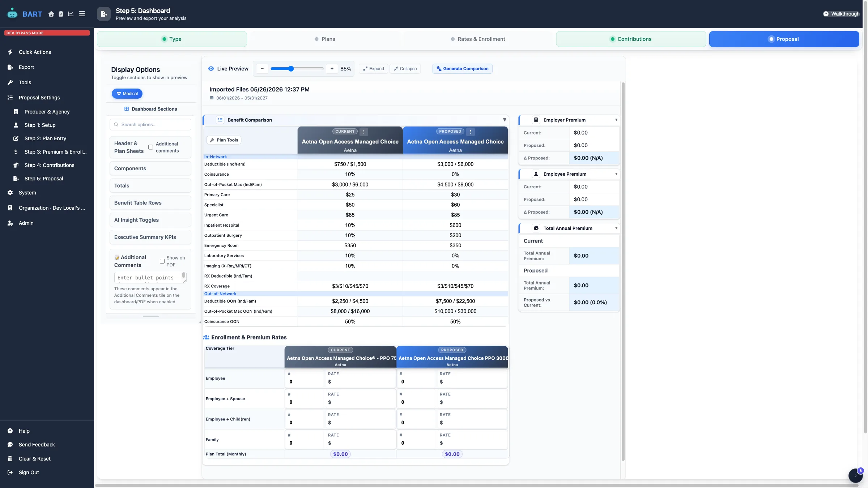Expand the Totals options section
This screenshot has width=868, height=488.
[150, 185]
